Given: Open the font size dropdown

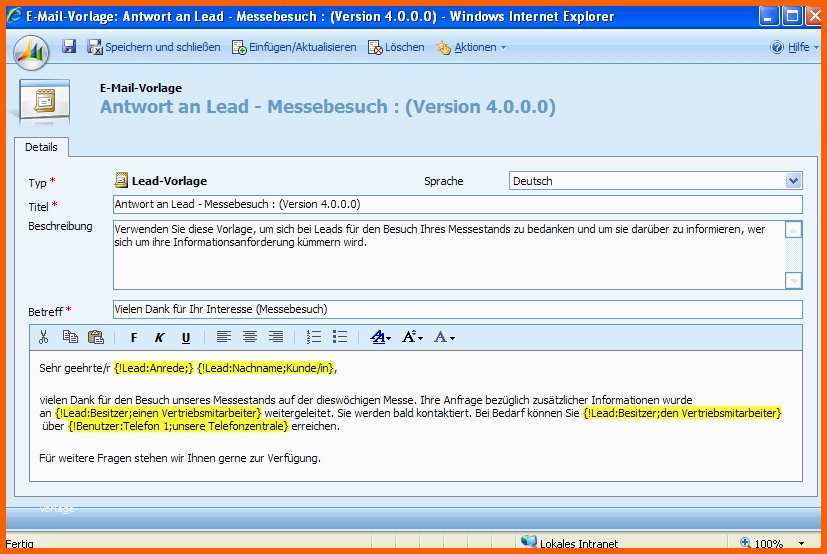Looking at the screenshot, I should [x=413, y=338].
